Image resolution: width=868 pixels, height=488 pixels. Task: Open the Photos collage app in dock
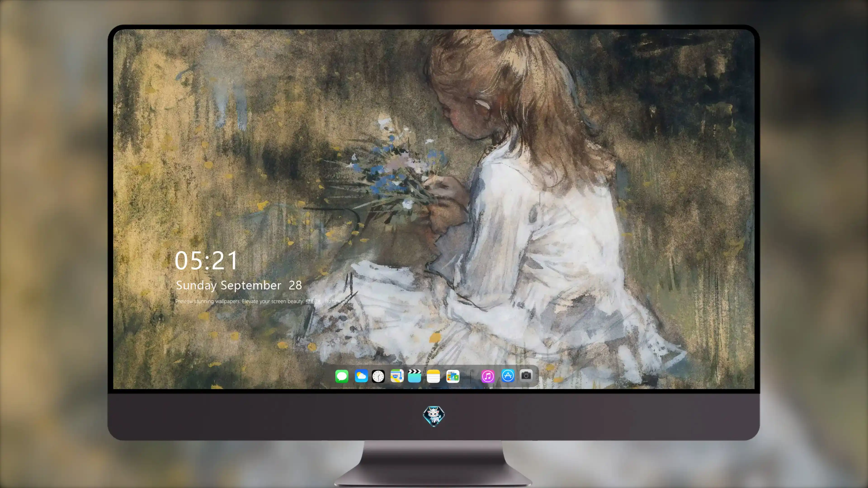coord(453,376)
